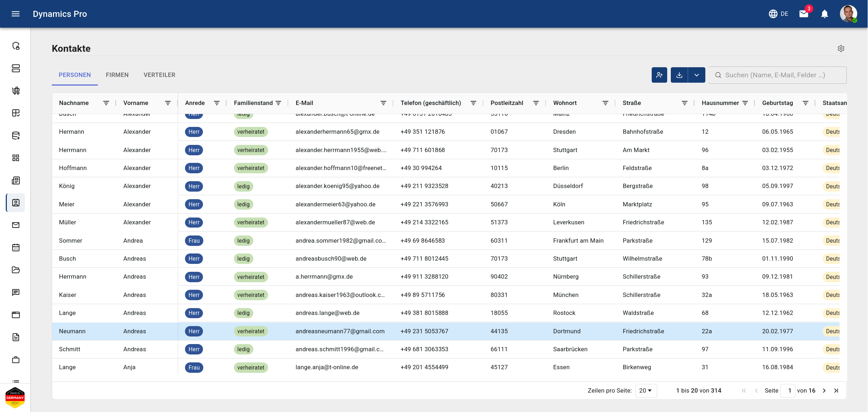Open the hamburger navigation menu
Image resolution: width=868 pixels, height=412 pixels.
15,14
